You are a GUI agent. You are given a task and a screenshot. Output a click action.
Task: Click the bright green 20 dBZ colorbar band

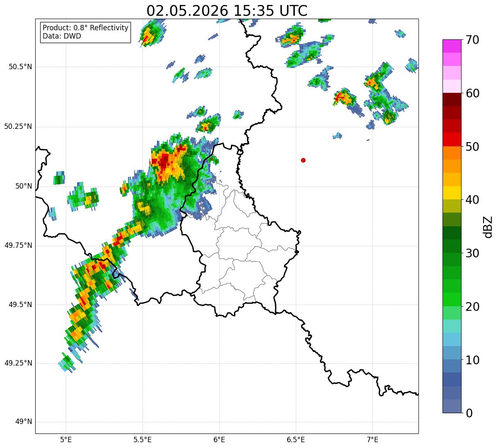tap(451, 299)
